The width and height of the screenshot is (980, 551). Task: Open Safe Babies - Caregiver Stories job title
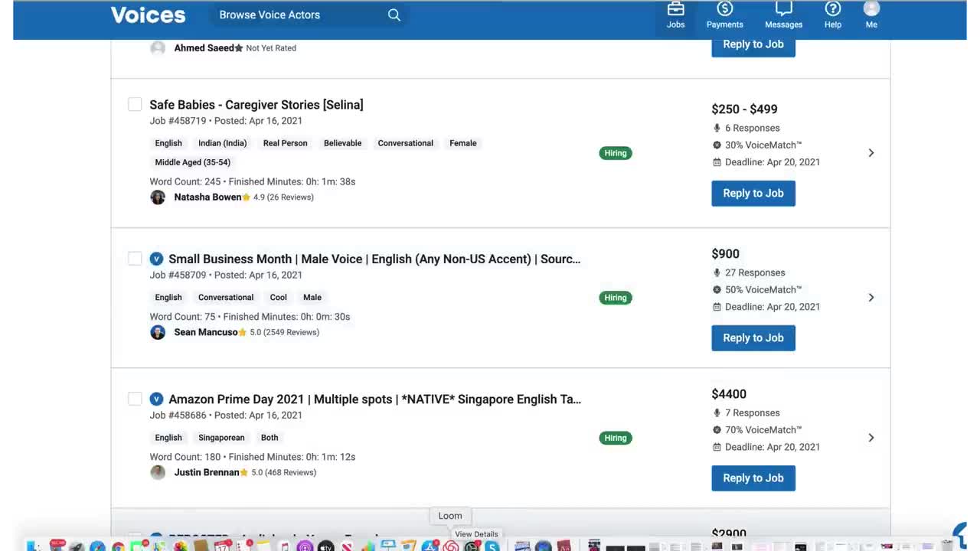[256, 105]
